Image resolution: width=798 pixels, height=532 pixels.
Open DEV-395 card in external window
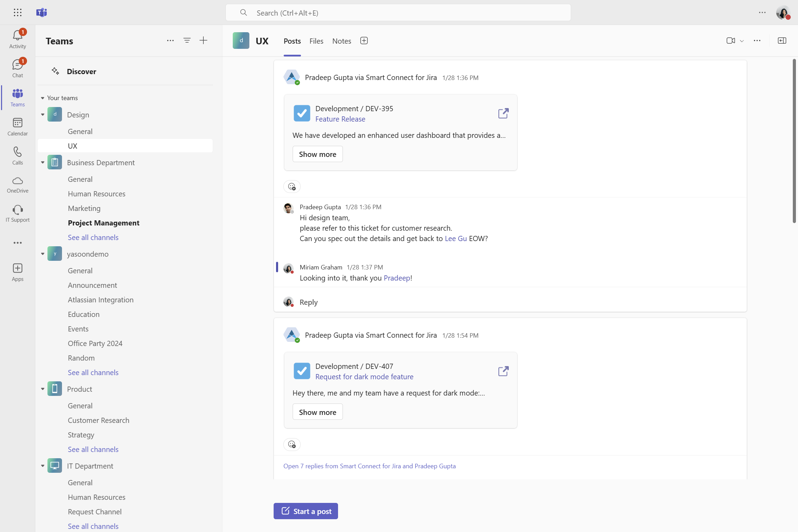[x=503, y=113]
